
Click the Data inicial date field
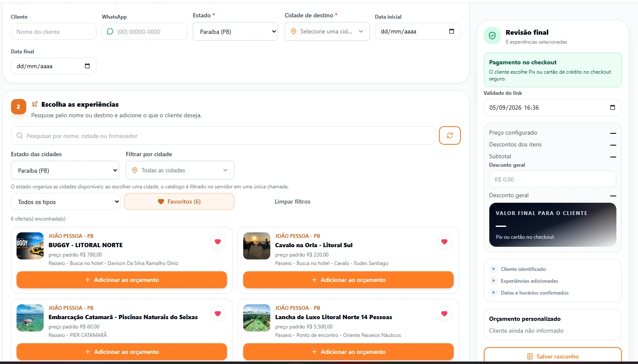click(418, 31)
